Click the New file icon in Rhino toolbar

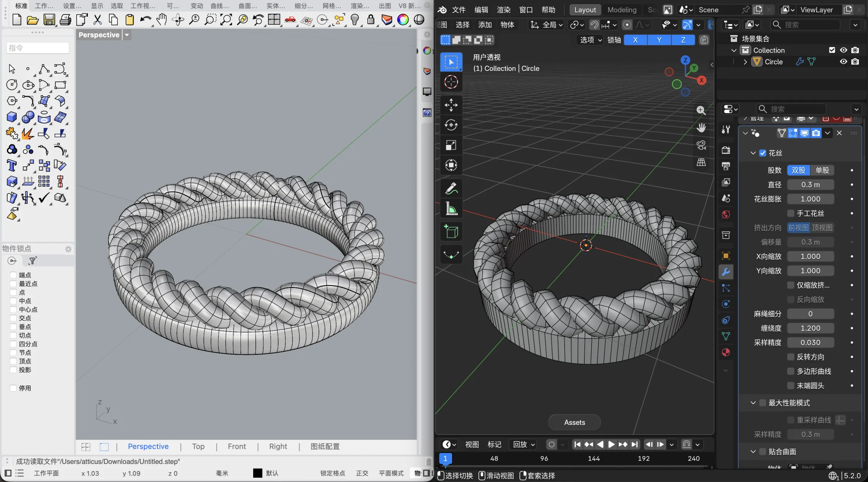[x=17, y=20]
